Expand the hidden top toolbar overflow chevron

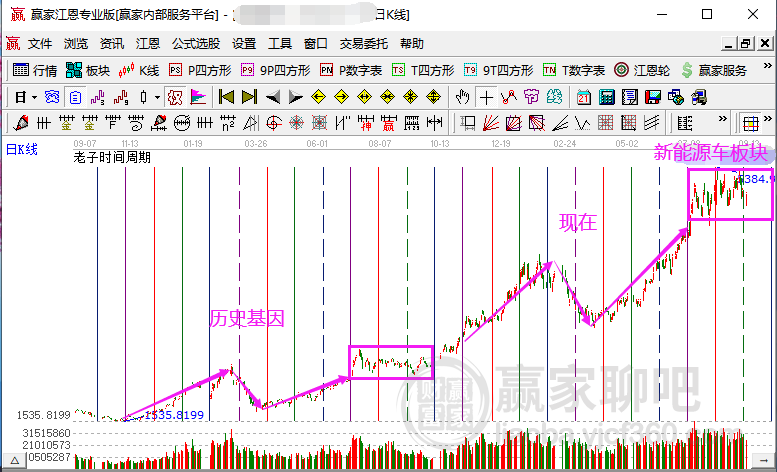[768, 66]
